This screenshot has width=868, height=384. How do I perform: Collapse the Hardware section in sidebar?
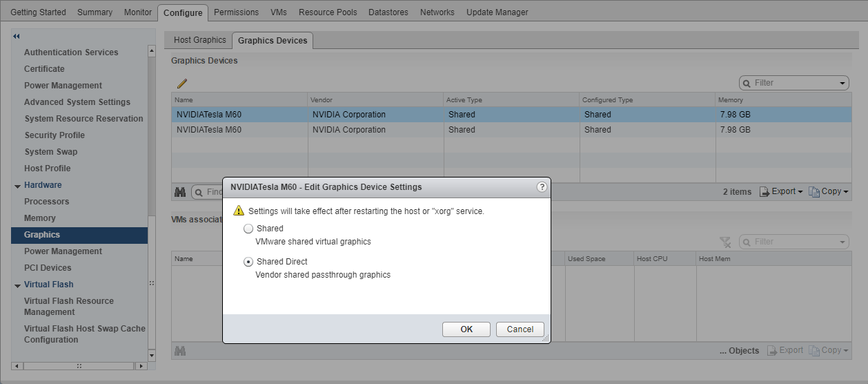click(17, 186)
